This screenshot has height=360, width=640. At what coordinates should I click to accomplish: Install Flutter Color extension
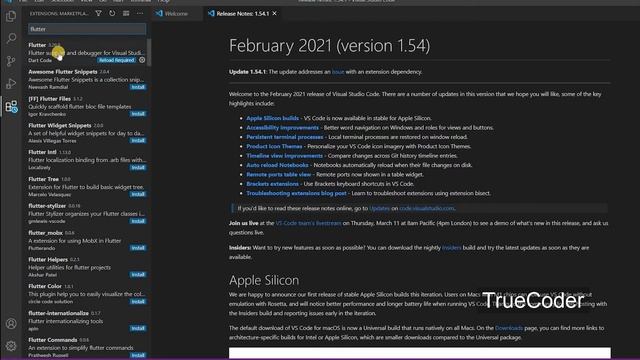pos(138,302)
